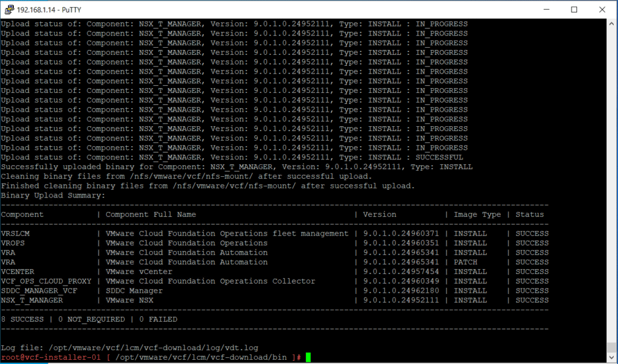Click SUCCESS status for NSX_T_MANAGER row
Viewport: 618px width, 364px height.
532,300
